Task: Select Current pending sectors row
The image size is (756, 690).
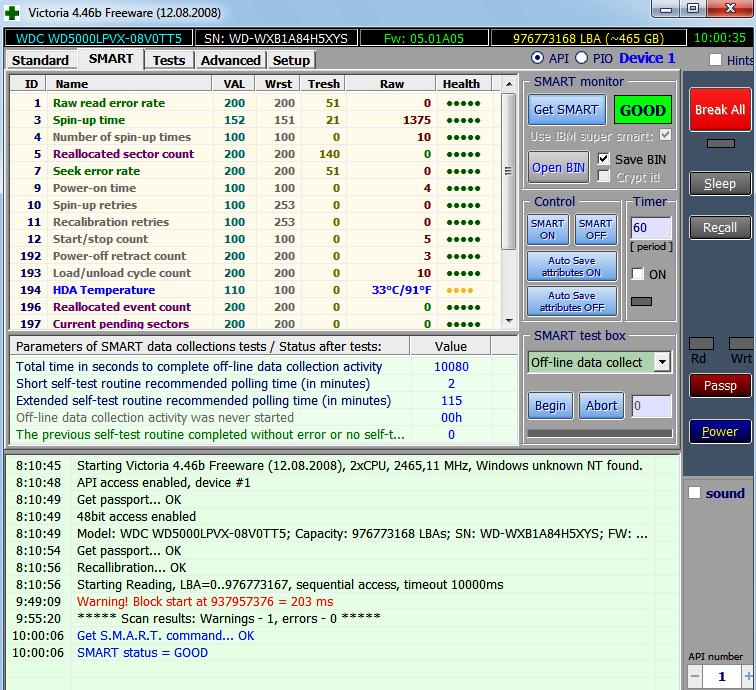Action: click(x=255, y=324)
